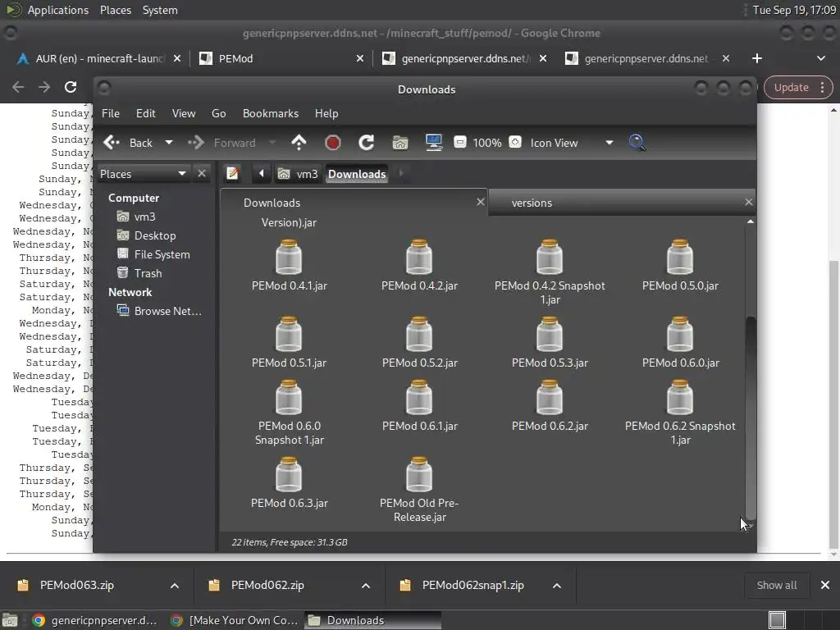
Task: Select PEMod Old Pre-Release.jar icon
Action: pos(419,475)
